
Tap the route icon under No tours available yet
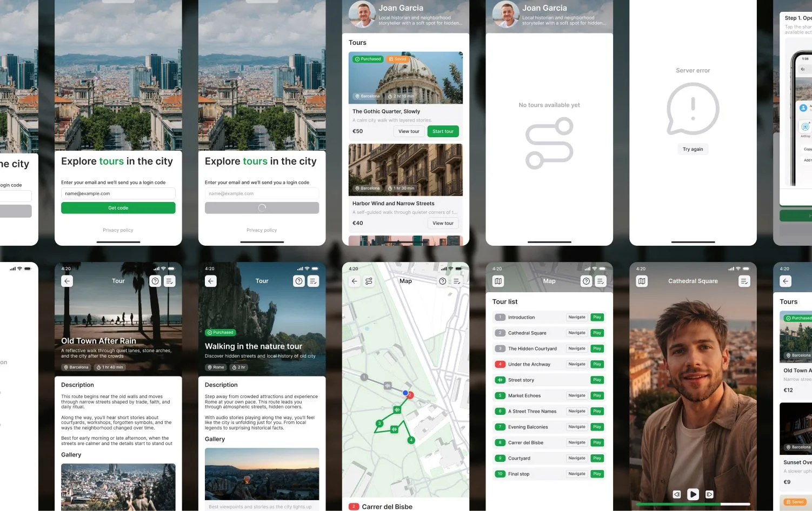pyautogui.click(x=549, y=144)
